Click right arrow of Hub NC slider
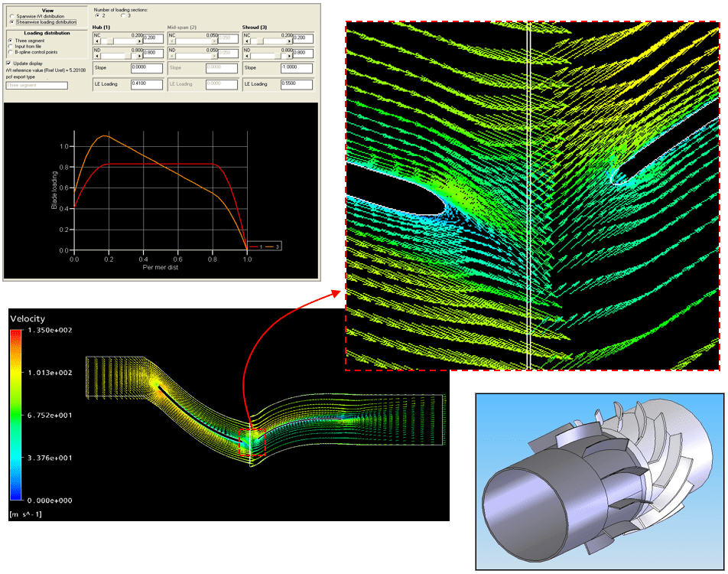728x574 pixels. click(139, 41)
